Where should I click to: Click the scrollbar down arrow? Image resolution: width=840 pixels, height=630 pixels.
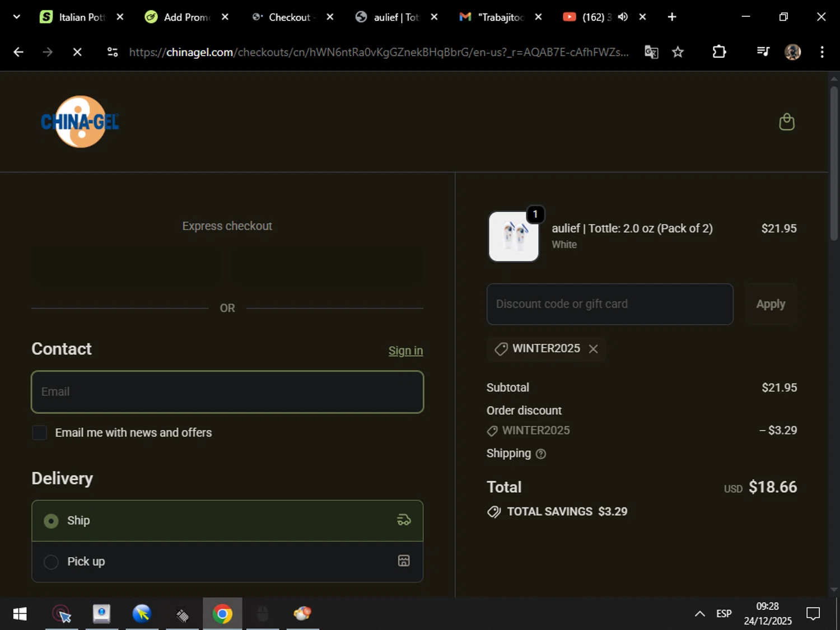click(x=834, y=589)
